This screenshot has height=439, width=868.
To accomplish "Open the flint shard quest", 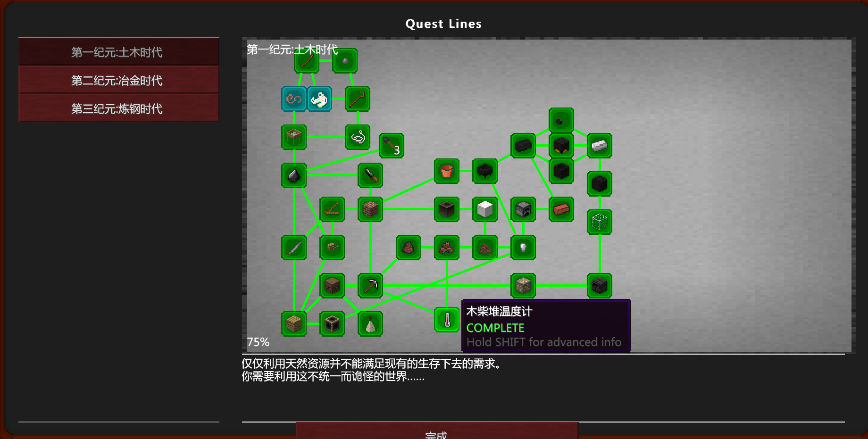I will (294, 175).
